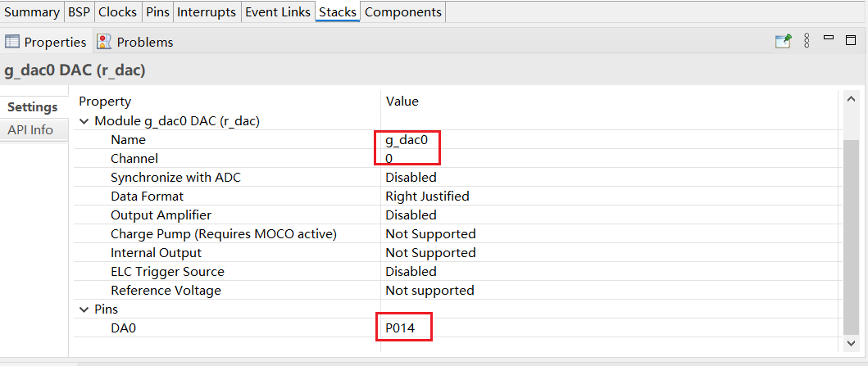Pin the Properties view to selection
Screen dimensions: 868x366
[x=784, y=41]
